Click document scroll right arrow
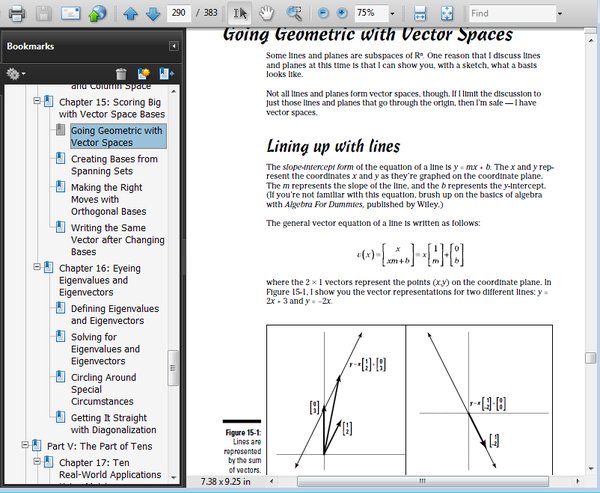 click(x=577, y=481)
